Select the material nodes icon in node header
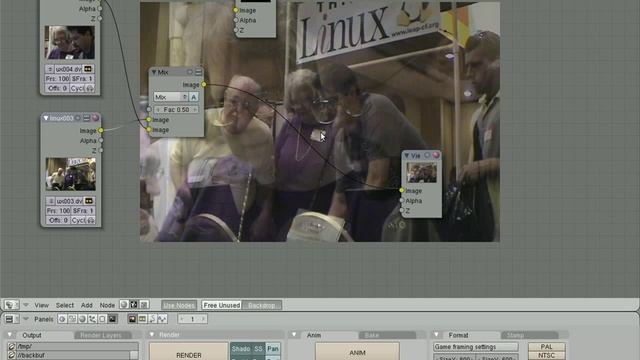The height and width of the screenshot is (360, 640). [124, 304]
